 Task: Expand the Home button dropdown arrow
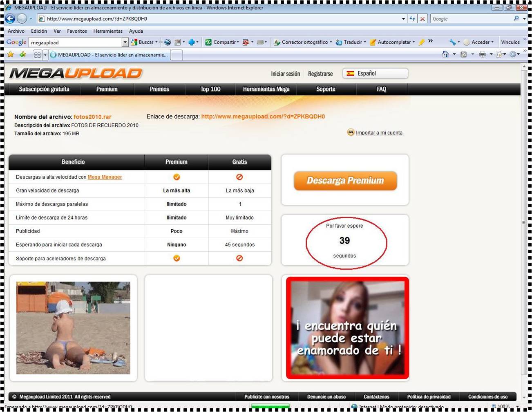pyautogui.click(x=454, y=54)
